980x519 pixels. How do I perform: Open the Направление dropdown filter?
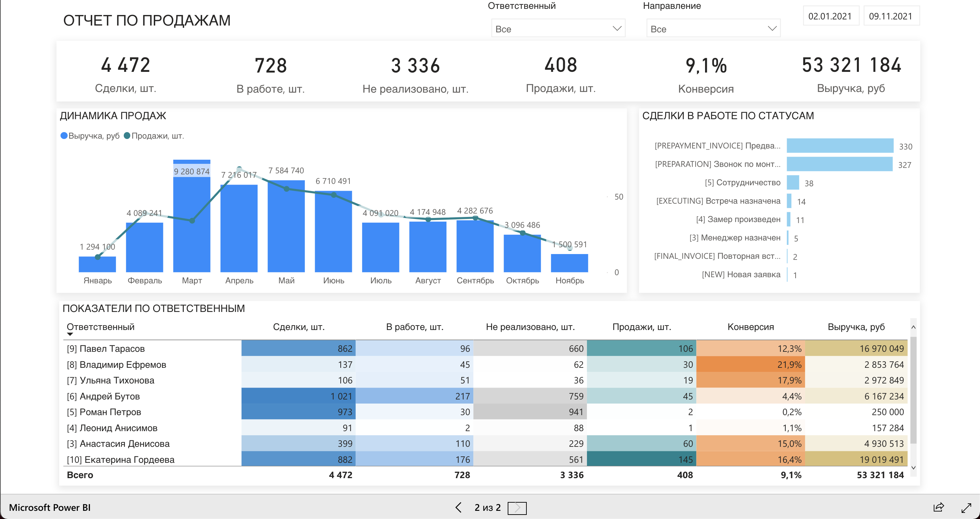pyautogui.click(x=713, y=29)
